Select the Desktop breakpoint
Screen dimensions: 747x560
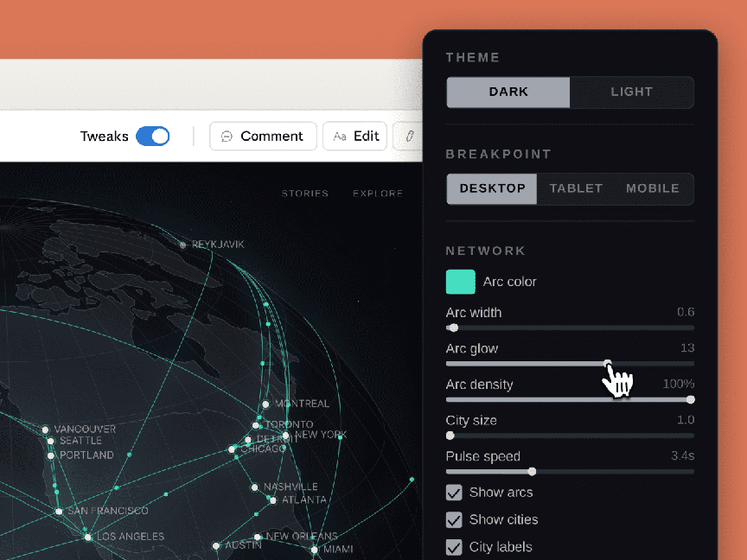pos(492,188)
